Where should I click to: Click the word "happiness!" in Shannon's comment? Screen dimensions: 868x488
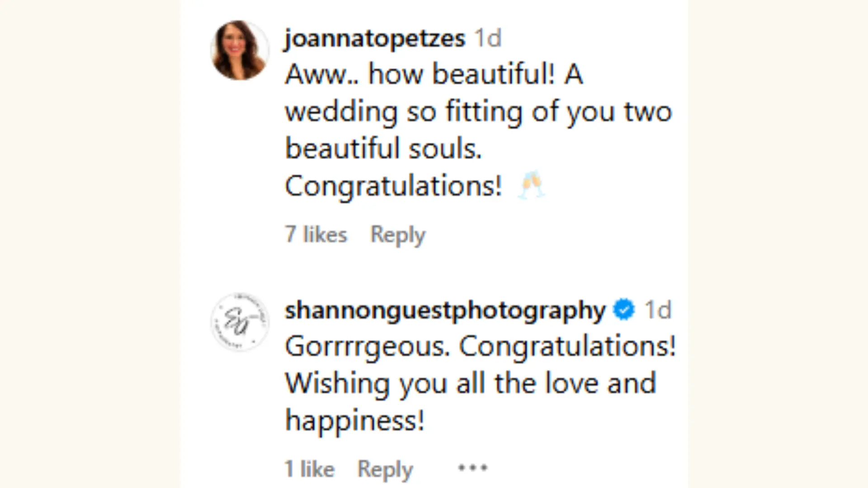(355, 420)
